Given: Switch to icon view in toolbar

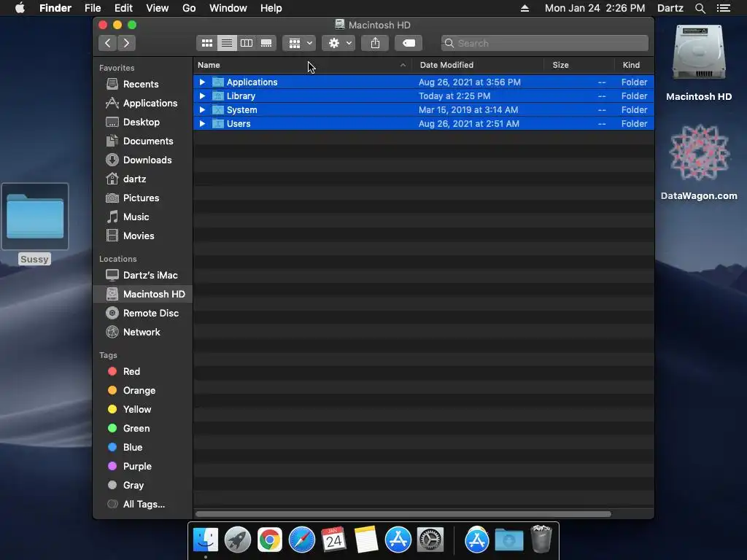Looking at the screenshot, I should pyautogui.click(x=206, y=43).
